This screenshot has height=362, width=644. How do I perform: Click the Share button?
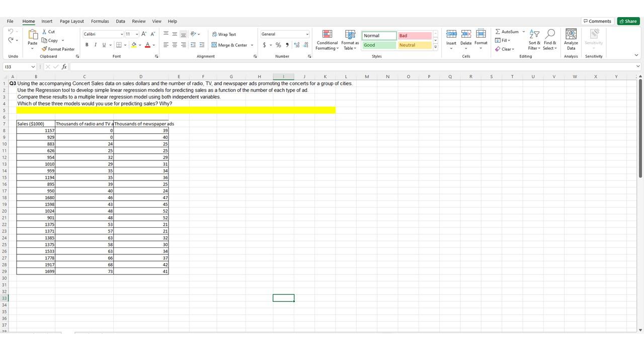[x=628, y=21]
